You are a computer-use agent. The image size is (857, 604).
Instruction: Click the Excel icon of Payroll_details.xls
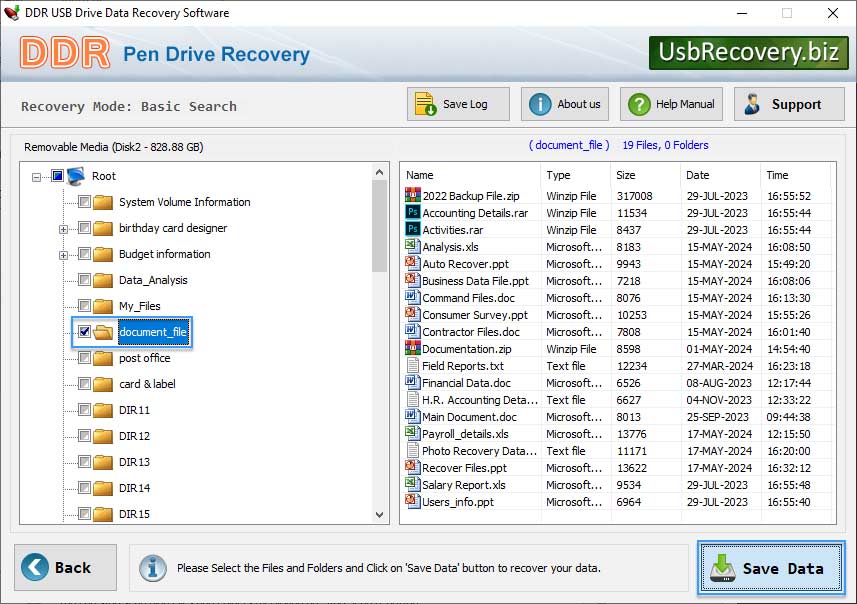[x=413, y=432]
